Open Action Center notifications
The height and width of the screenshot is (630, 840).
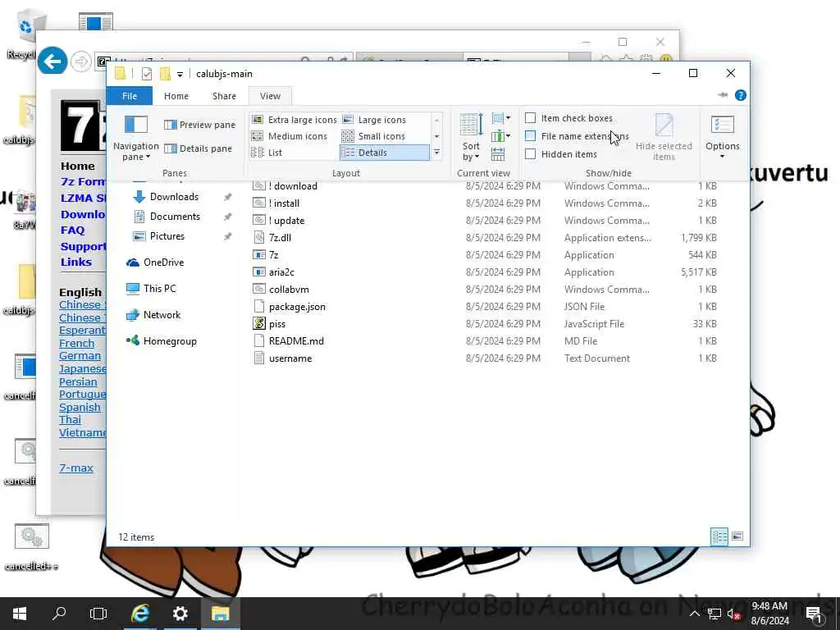click(x=814, y=615)
